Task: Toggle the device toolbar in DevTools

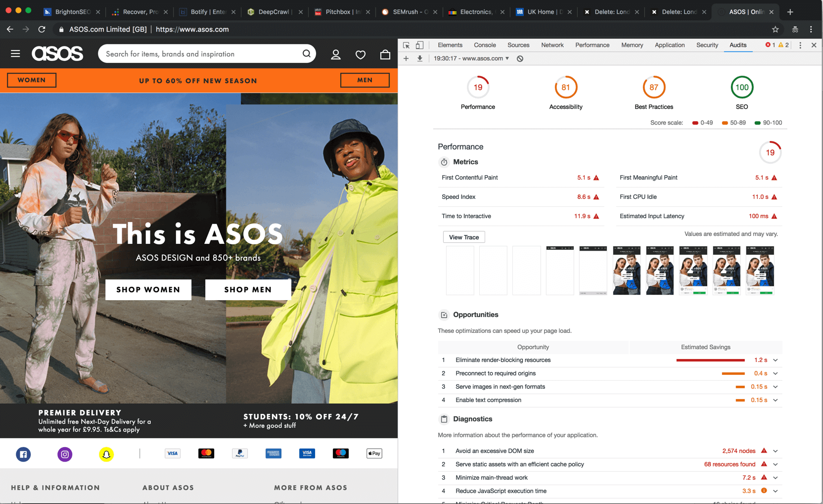Action: tap(419, 45)
